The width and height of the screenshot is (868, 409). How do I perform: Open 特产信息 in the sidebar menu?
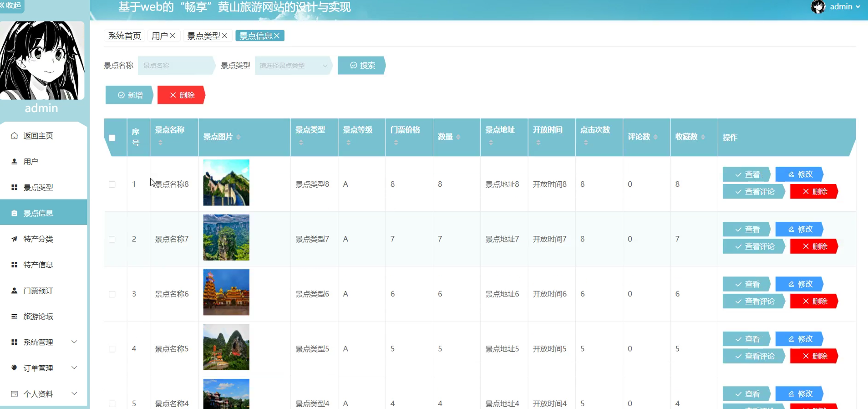point(44,265)
